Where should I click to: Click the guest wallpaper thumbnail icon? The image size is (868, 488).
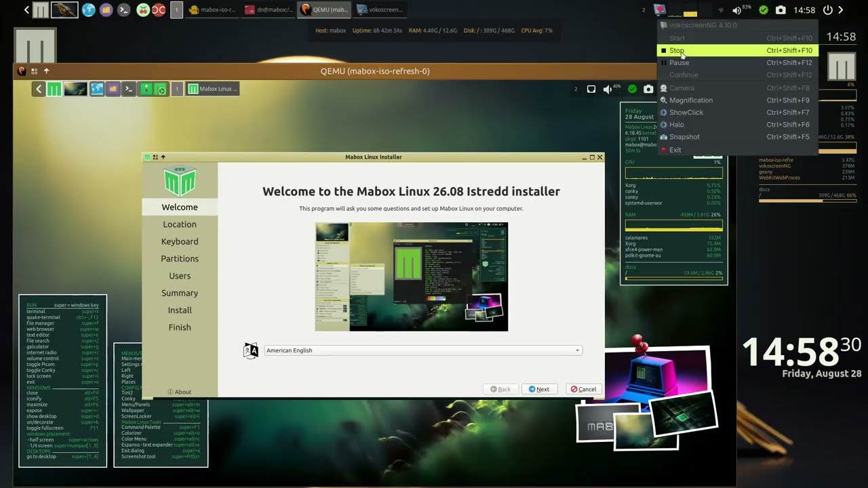75,89
